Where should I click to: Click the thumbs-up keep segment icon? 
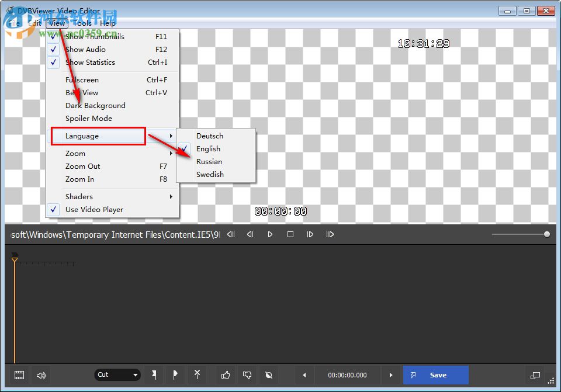click(x=226, y=375)
